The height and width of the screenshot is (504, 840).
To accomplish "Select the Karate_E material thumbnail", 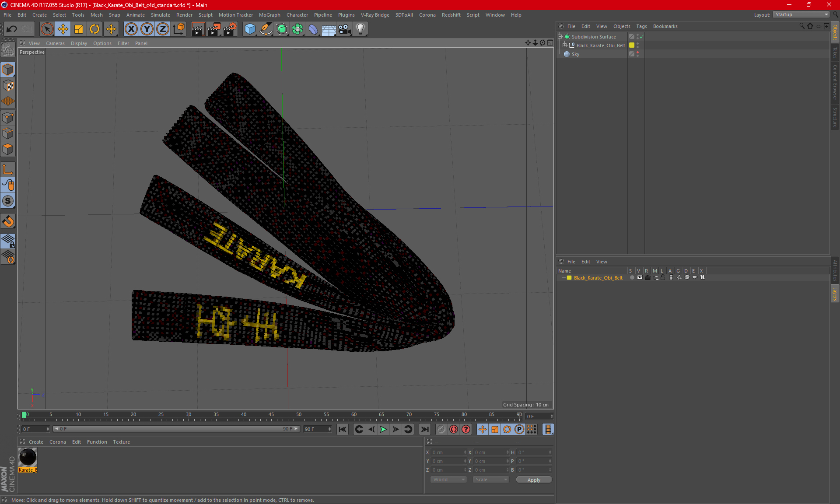I will tap(28, 458).
